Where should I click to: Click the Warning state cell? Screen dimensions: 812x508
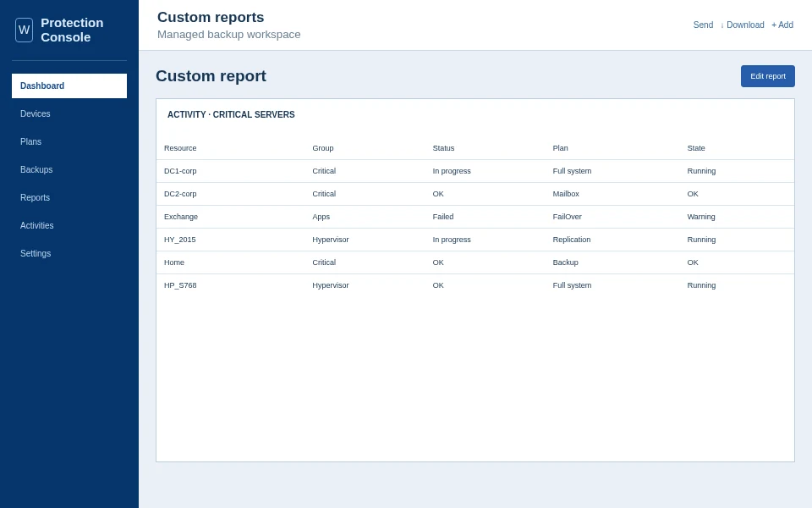click(700, 217)
